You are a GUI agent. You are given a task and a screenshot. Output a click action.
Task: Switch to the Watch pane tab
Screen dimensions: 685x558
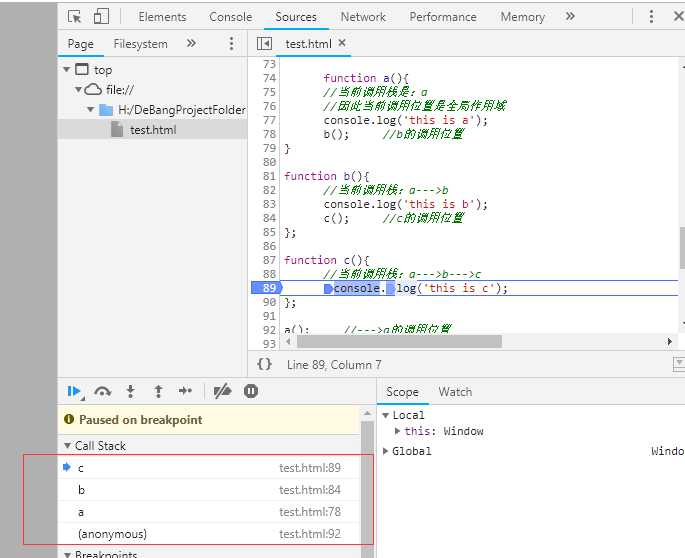(455, 392)
